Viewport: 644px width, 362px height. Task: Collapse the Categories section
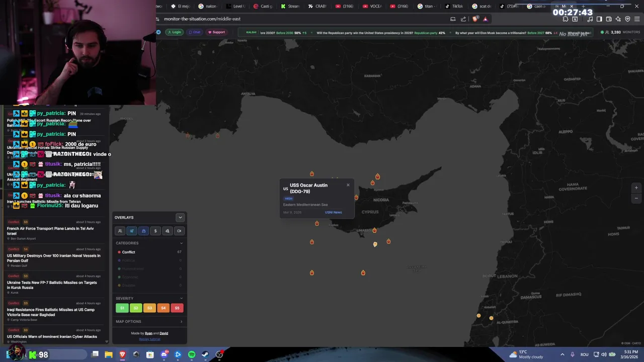click(181, 243)
